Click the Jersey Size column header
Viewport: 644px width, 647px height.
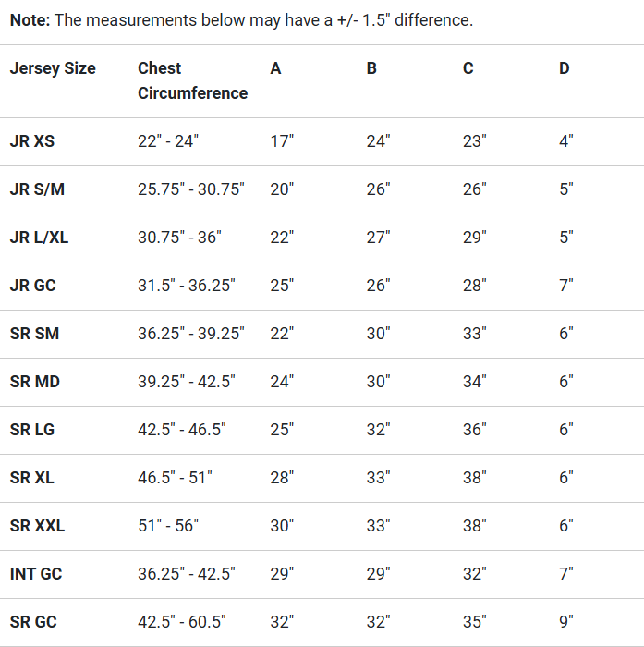pyautogui.click(x=53, y=68)
